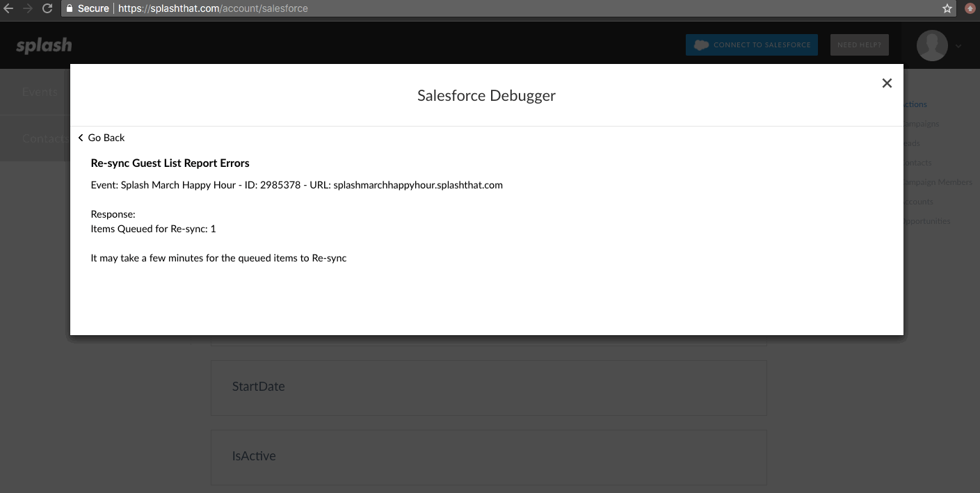
Task: Select the Campaigns sidebar link
Action: coord(922,124)
